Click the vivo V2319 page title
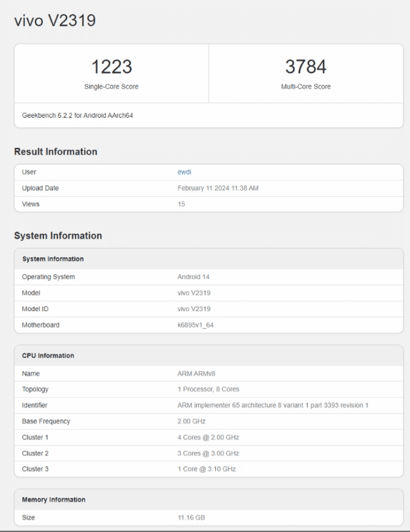Screen dimensions: 410x532 (x=55, y=21)
